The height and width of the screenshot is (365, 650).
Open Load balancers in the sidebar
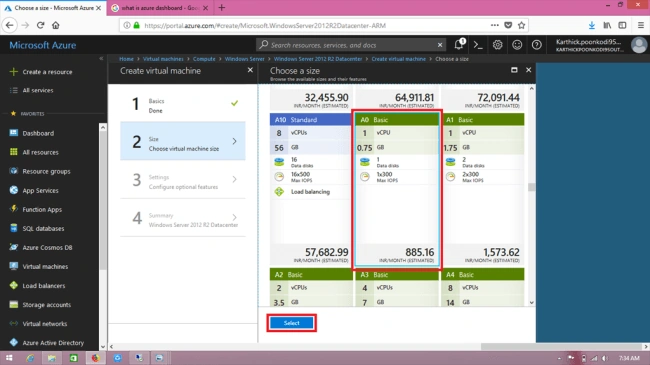(x=44, y=286)
